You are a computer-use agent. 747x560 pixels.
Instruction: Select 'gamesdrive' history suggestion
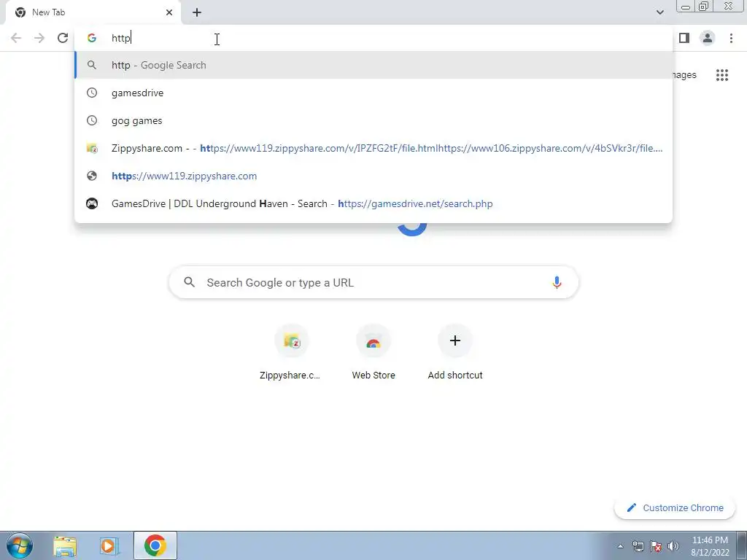[373, 93]
